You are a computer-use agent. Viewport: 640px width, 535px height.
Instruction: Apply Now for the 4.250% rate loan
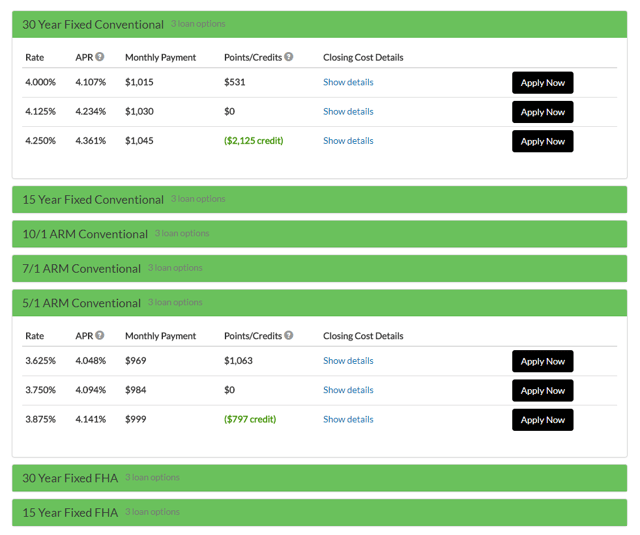coord(542,141)
